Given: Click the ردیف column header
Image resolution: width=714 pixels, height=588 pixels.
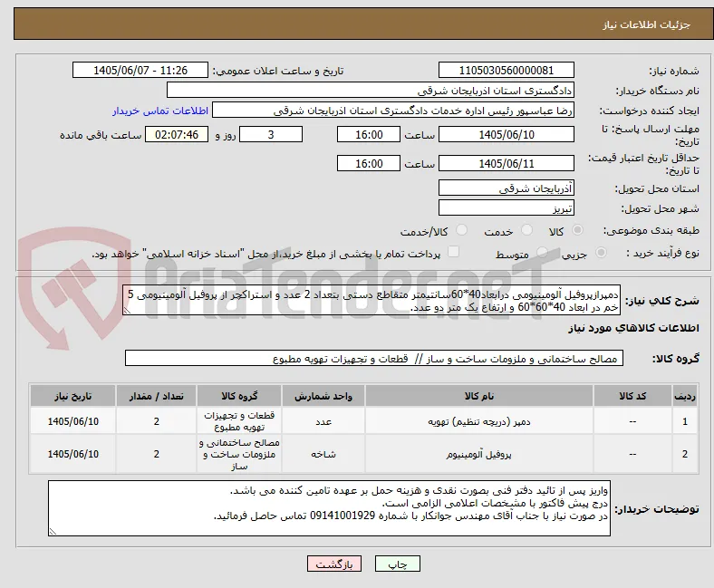Looking at the screenshot, I should 684,396.
